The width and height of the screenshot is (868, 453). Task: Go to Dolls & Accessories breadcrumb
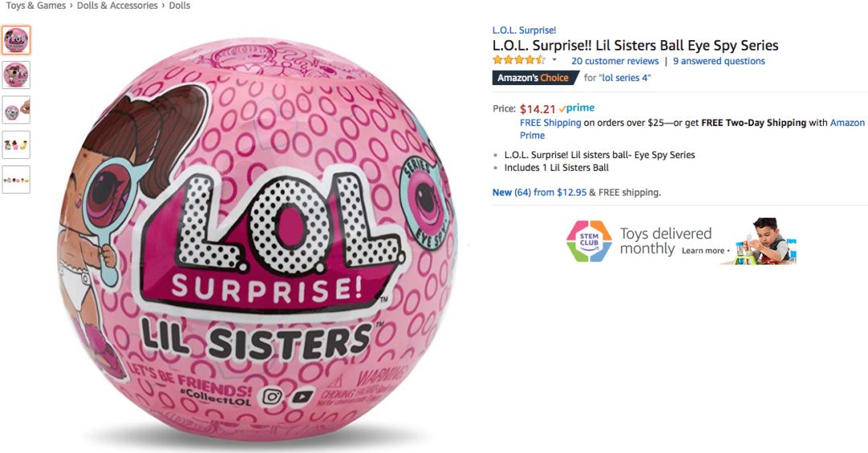tap(117, 6)
